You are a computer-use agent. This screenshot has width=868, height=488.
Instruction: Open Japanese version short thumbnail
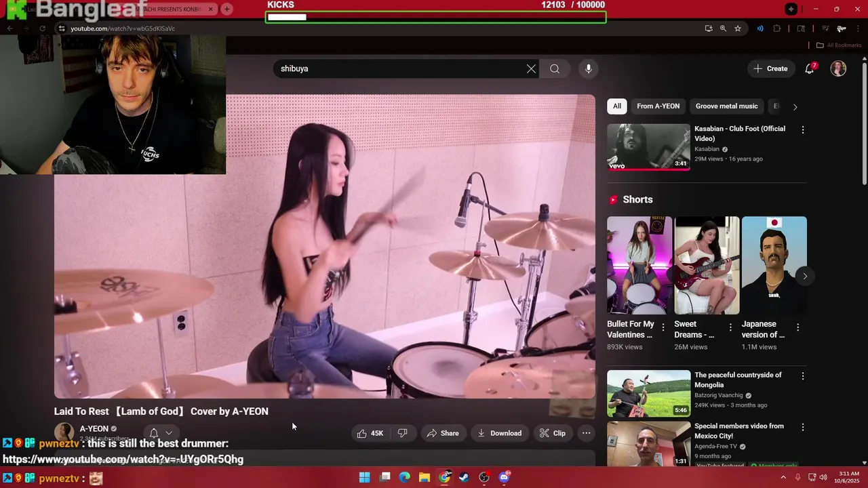pos(774,265)
